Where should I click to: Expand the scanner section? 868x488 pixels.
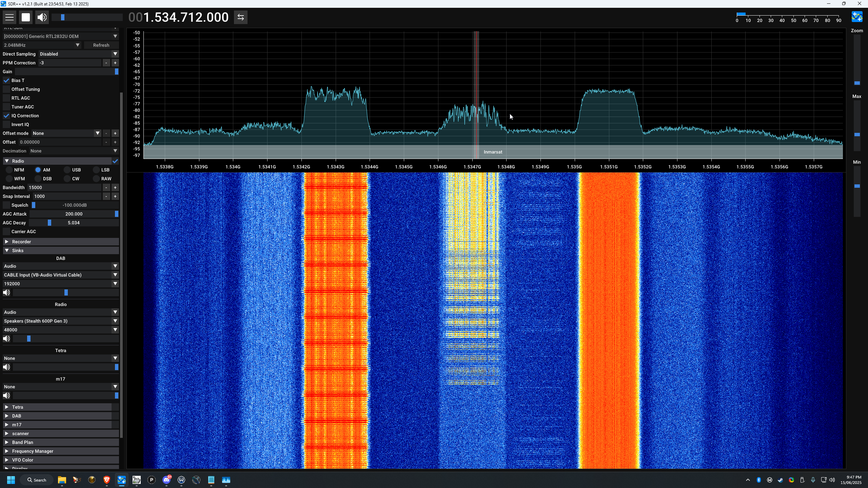61,433
